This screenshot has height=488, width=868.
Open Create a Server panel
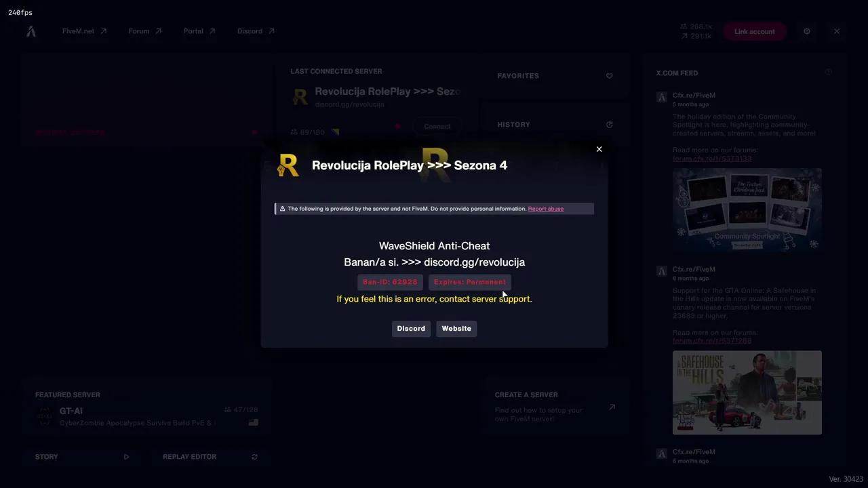tap(555, 407)
